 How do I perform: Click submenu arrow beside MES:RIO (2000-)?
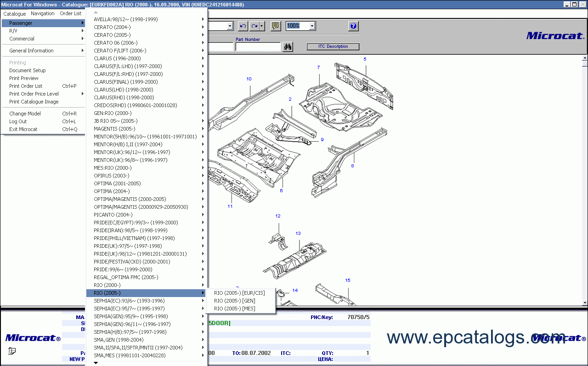pyautogui.click(x=203, y=168)
